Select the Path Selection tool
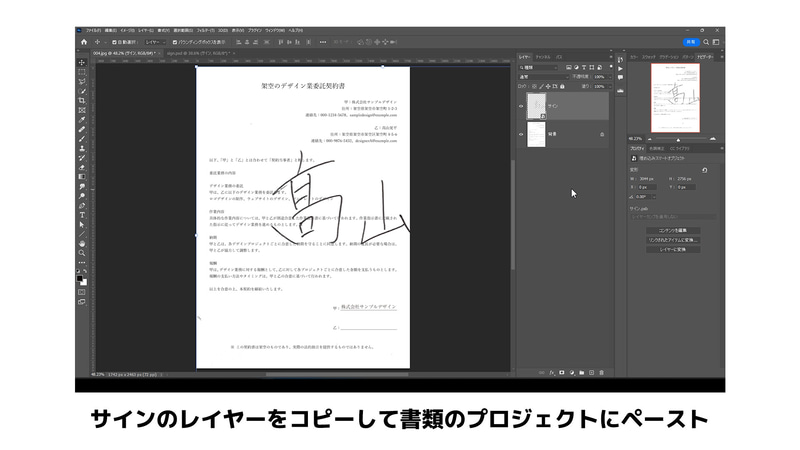The image size is (800, 450). pos(82,224)
